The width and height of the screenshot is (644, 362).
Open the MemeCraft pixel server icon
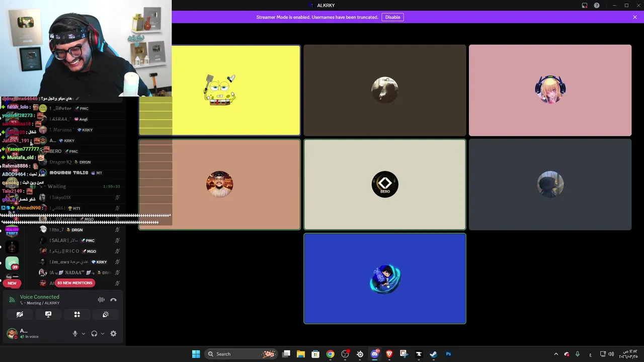(12, 231)
